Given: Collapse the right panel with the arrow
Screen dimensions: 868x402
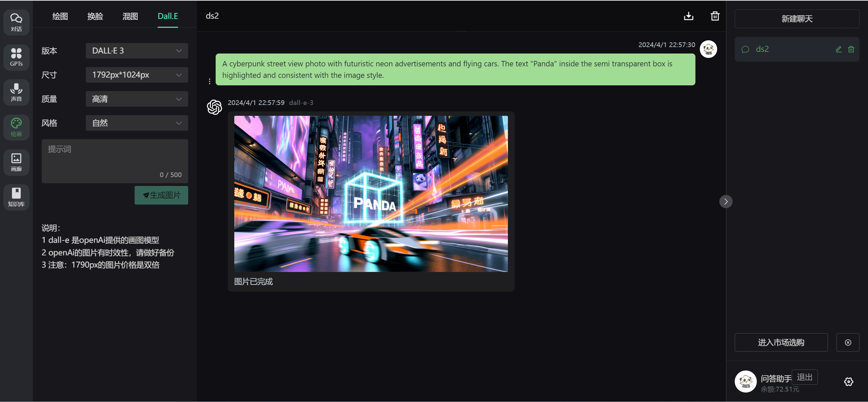Looking at the screenshot, I should pyautogui.click(x=726, y=202).
